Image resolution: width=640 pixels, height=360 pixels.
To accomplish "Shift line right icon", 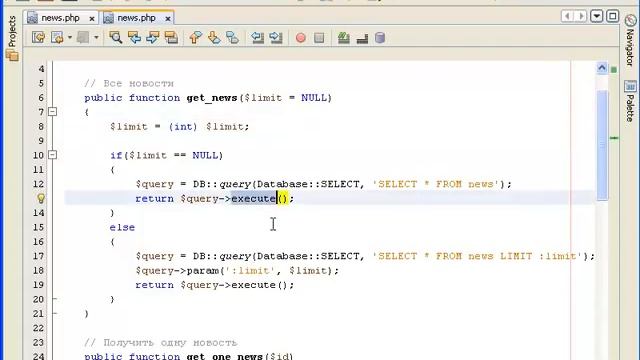I will (276, 38).
